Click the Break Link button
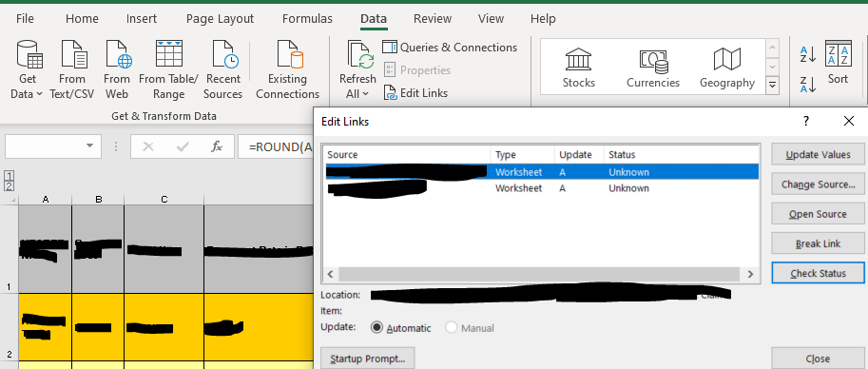Viewport: 868px width, 369px height. (818, 243)
